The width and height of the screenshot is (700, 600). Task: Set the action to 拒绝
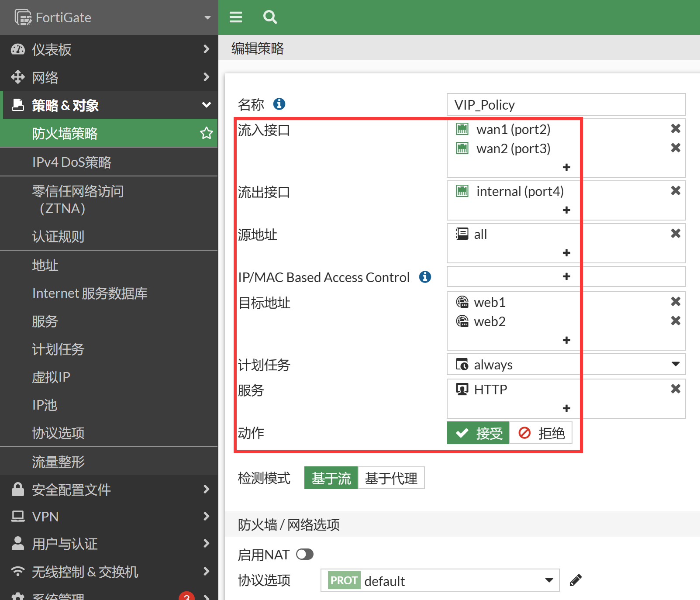541,433
